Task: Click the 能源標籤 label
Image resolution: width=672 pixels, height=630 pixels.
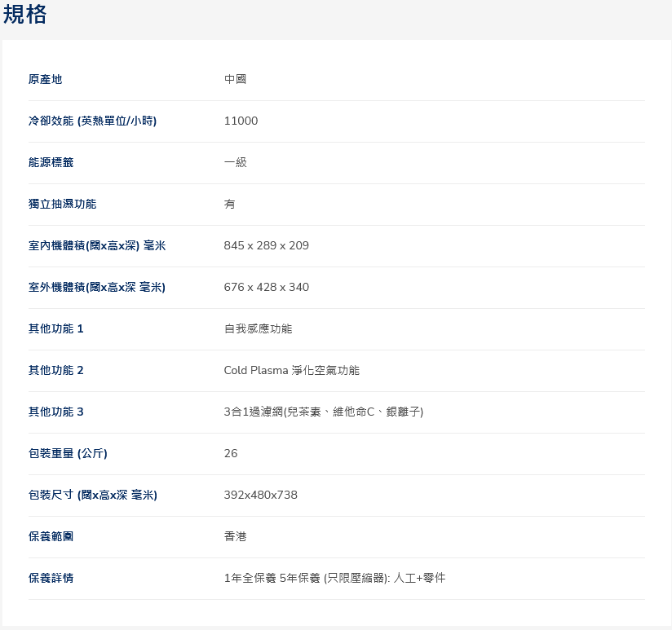Action: (x=51, y=162)
